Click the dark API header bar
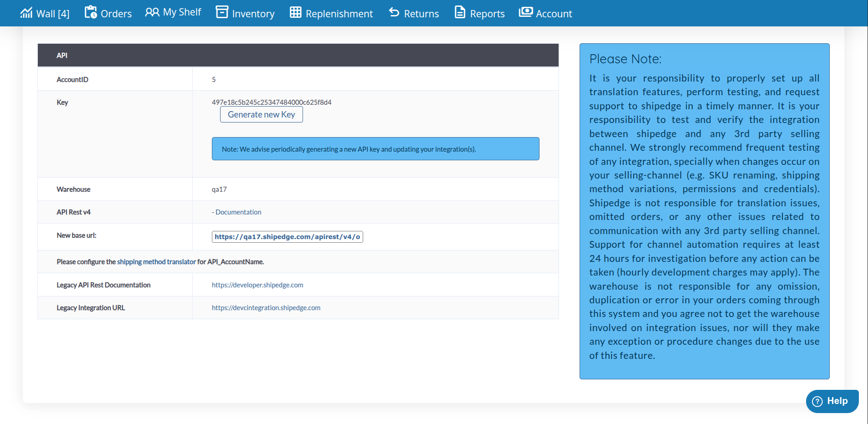 point(298,55)
